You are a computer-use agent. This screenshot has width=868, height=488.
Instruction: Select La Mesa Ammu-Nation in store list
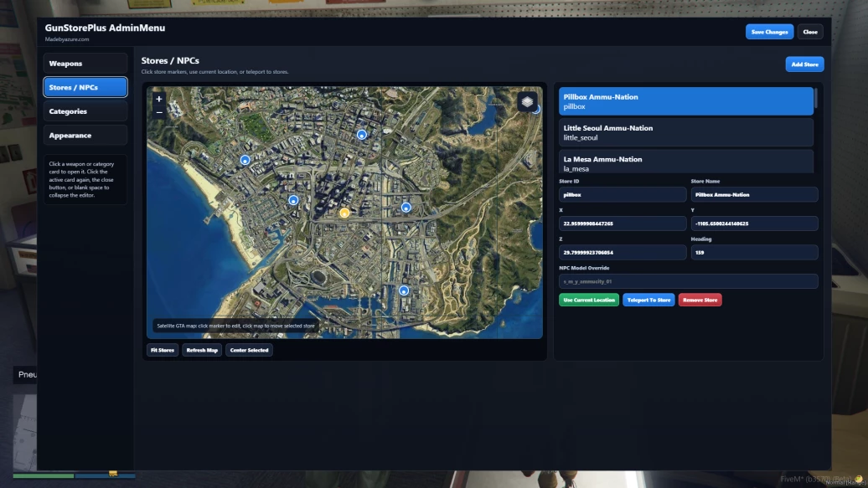tap(686, 162)
